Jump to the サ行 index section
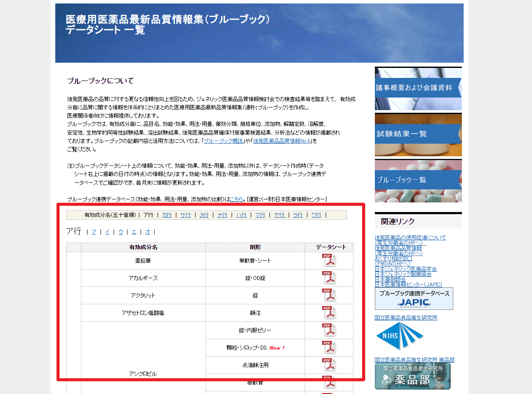532x394 pixels. point(185,215)
